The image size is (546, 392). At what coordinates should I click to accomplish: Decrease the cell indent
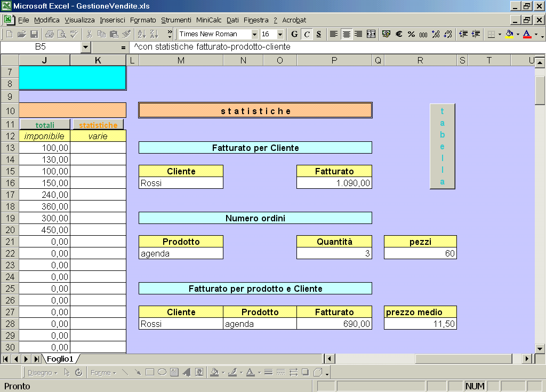(463, 34)
